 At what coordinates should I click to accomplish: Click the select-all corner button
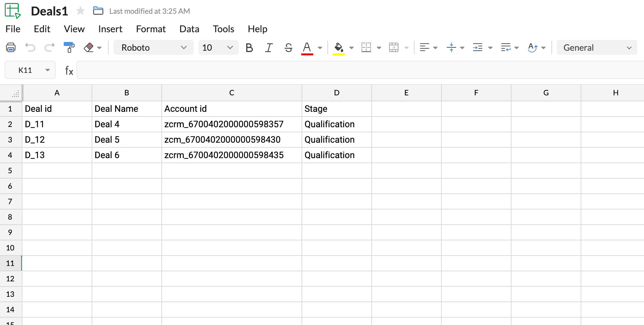[x=11, y=93]
